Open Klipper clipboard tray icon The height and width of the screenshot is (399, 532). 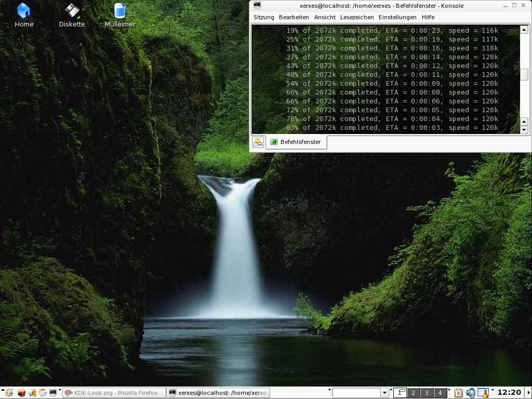(458, 393)
